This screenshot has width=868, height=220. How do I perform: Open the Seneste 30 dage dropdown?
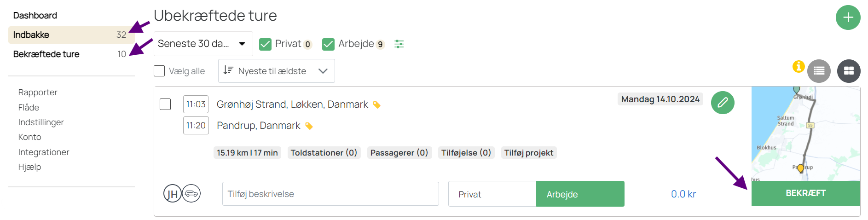[x=203, y=44]
